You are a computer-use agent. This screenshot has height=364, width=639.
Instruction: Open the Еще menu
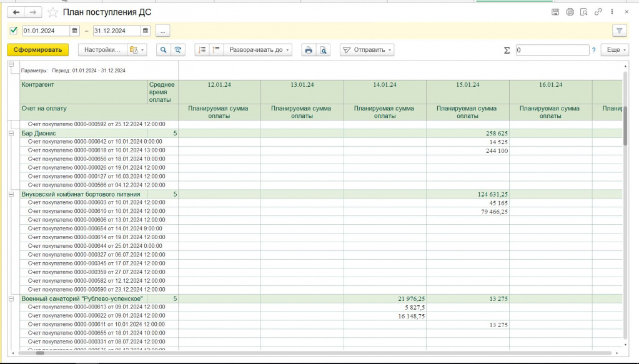click(615, 50)
